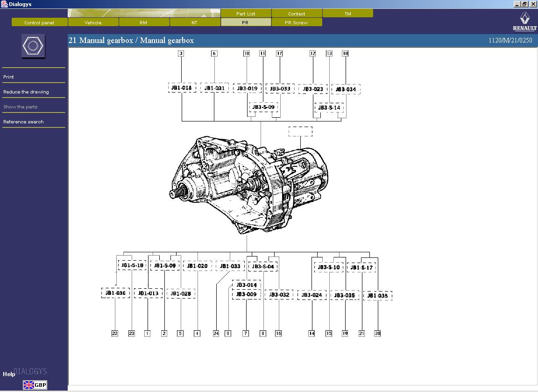Click Show the parts
The height and width of the screenshot is (392, 538).
[20, 107]
